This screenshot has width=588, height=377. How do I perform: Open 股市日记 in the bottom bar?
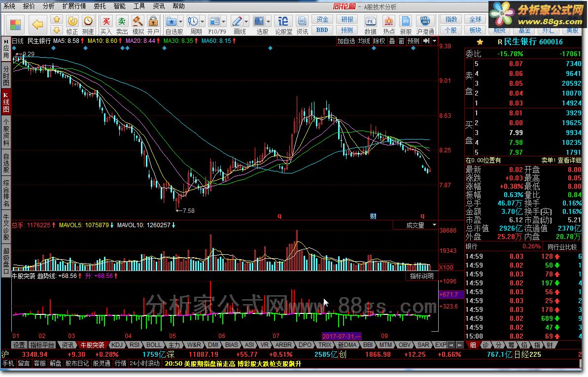pos(77,364)
